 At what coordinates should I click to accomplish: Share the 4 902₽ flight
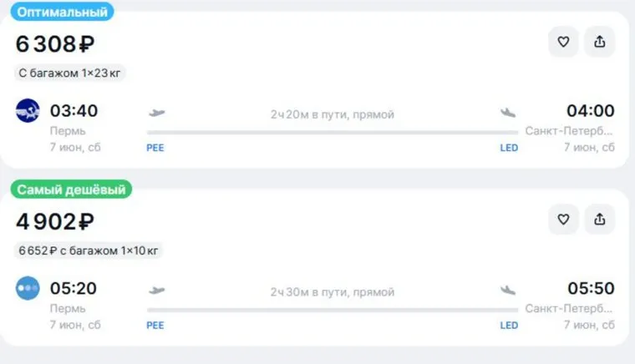click(x=599, y=220)
